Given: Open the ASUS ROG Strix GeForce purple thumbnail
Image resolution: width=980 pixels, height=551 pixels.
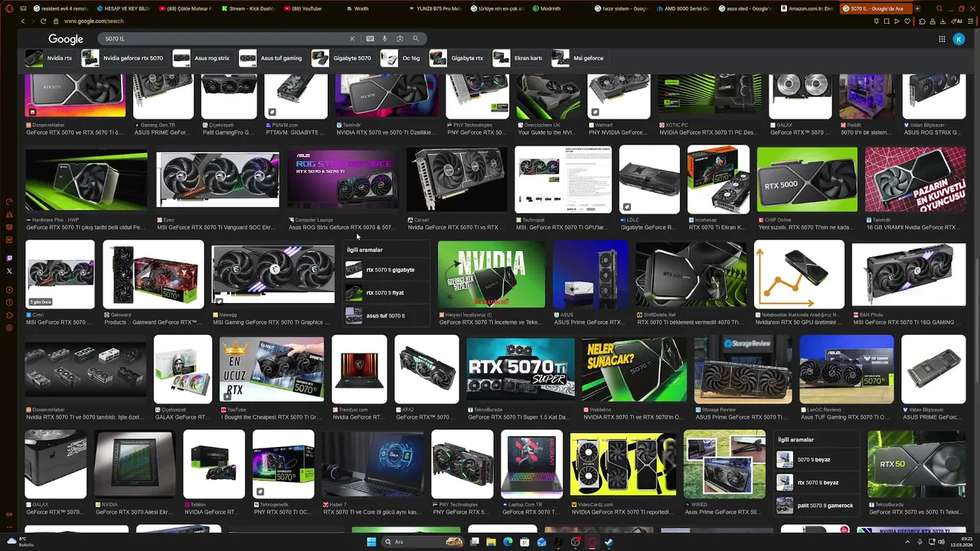Looking at the screenshot, I should coord(343,179).
